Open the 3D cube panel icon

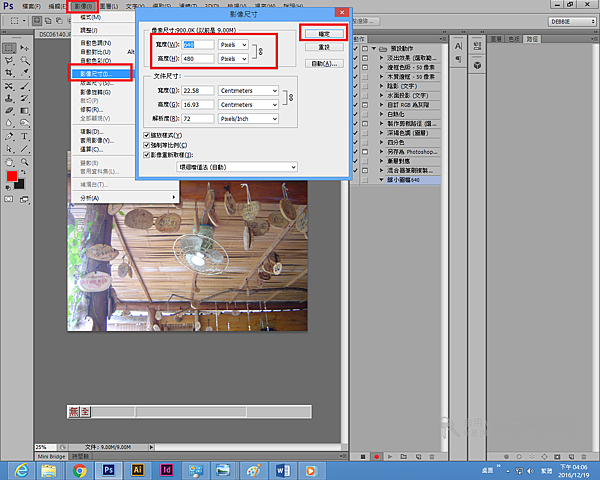(477, 65)
